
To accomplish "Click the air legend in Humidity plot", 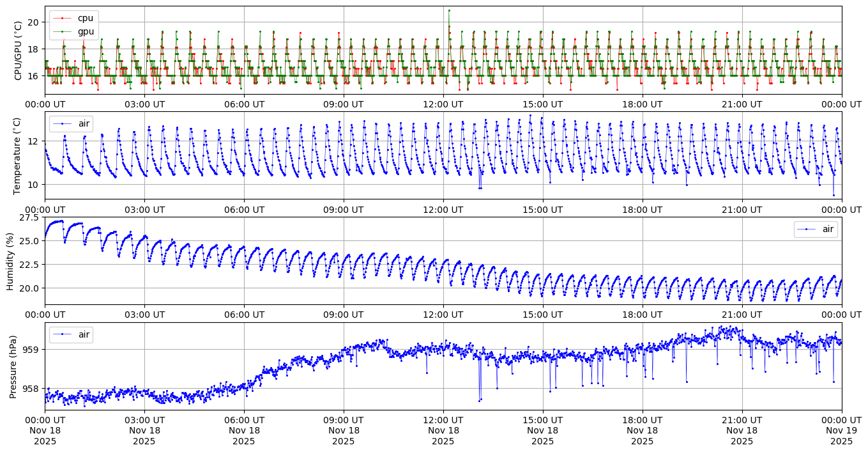I will pyautogui.click(x=816, y=229).
